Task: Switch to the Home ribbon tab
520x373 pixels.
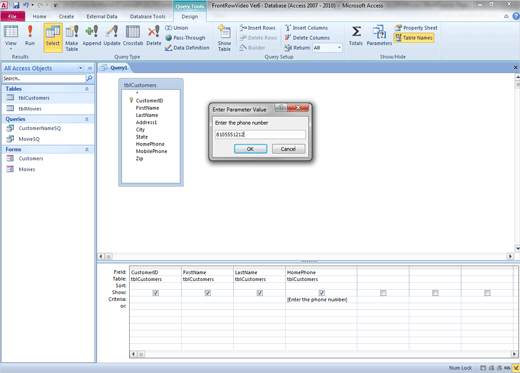Action: [x=39, y=16]
